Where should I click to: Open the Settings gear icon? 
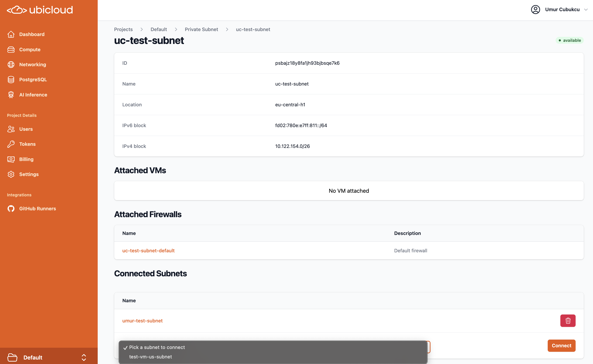coord(11,174)
